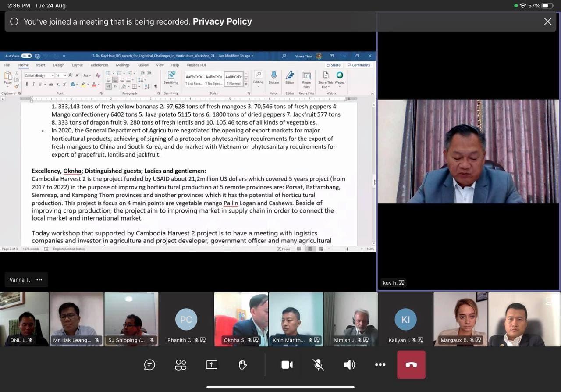
Task: Click the Center alignment icon
Action: point(115,80)
